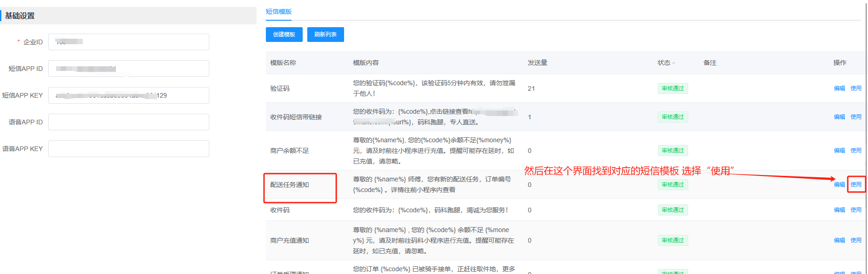Select the 收件码短信带链接 name cell
Screen dimensions: 868x274
296,117
